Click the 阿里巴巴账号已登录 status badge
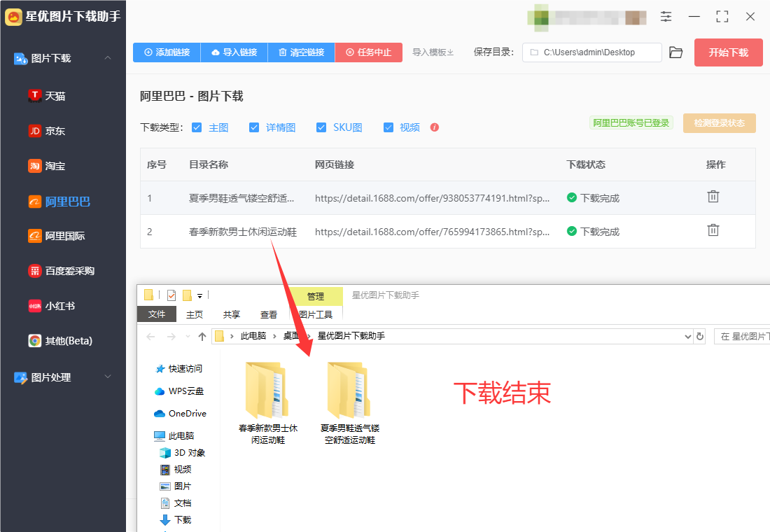 click(x=631, y=122)
